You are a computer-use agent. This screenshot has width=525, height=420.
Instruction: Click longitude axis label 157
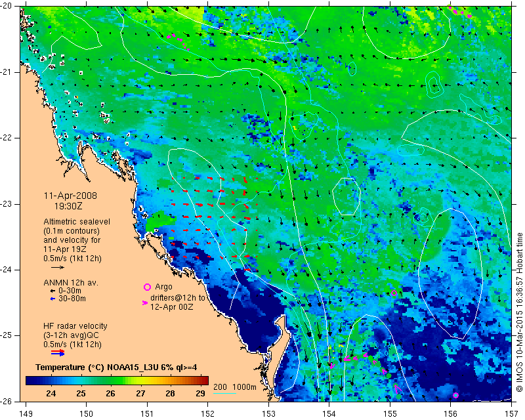coord(511,413)
